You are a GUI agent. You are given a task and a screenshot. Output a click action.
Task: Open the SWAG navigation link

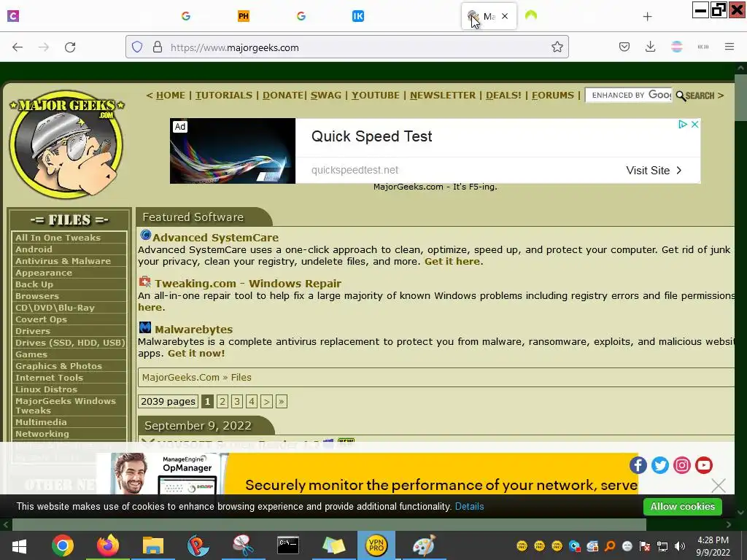click(326, 96)
